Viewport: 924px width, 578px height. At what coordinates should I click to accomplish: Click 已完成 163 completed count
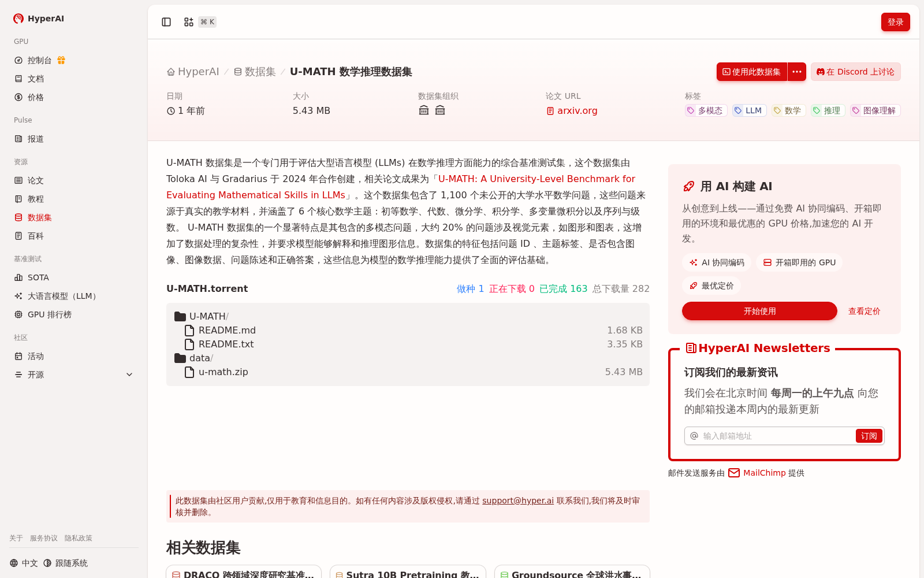[x=563, y=288]
